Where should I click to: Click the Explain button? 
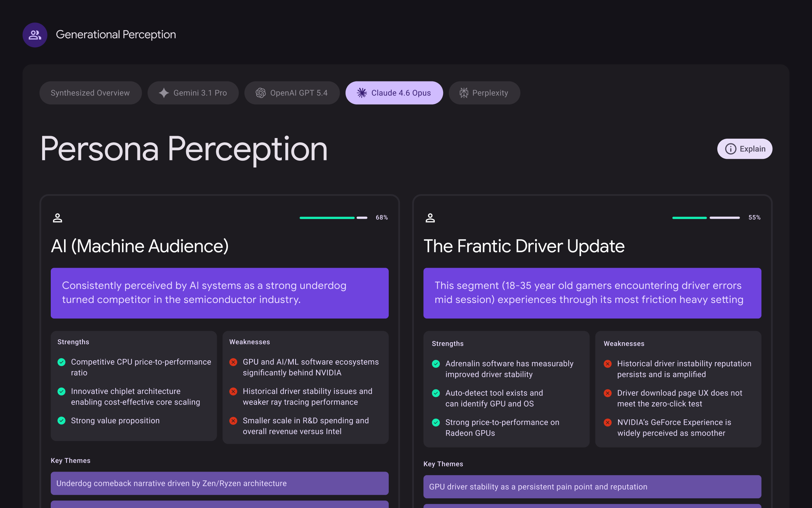745,149
